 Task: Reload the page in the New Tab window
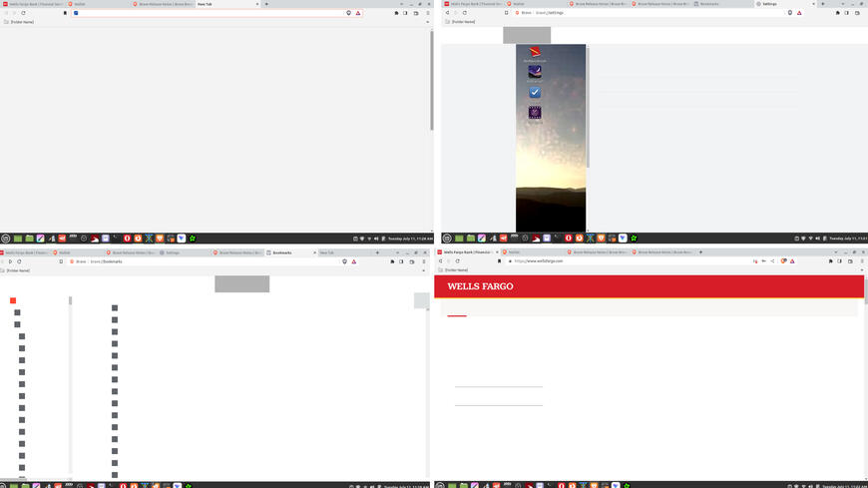23,13
